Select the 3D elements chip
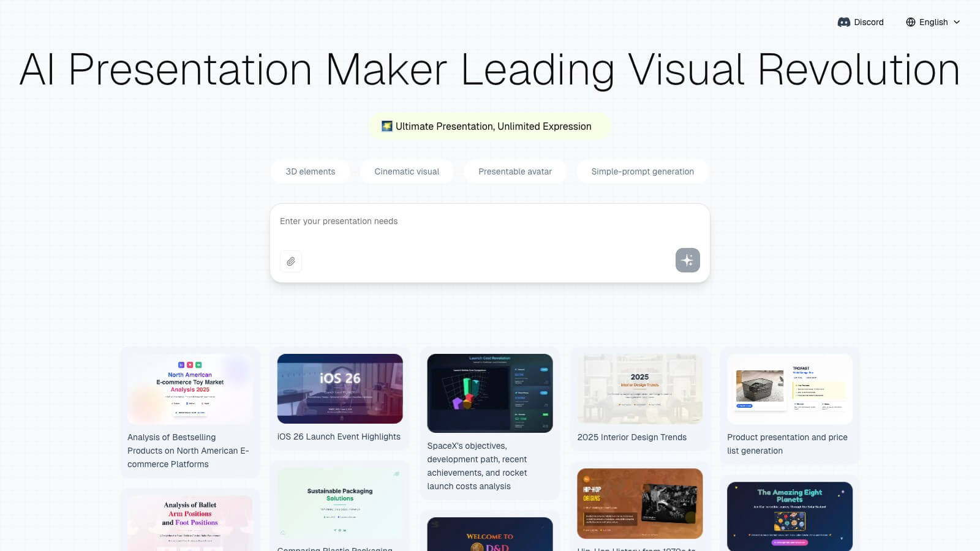Image resolution: width=980 pixels, height=551 pixels. point(310,171)
